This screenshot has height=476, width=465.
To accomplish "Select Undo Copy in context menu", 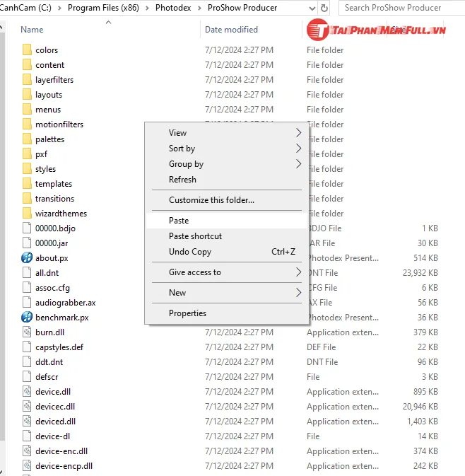I will pyautogui.click(x=227, y=252).
